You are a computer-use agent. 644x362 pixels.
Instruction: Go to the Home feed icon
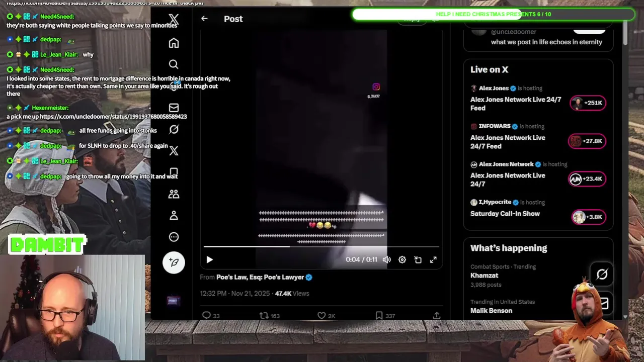[174, 43]
